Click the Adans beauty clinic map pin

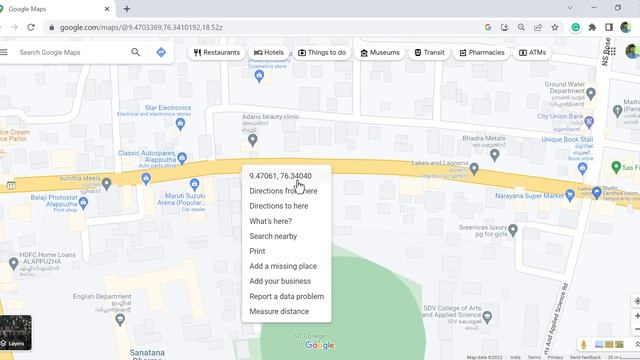[x=253, y=140]
